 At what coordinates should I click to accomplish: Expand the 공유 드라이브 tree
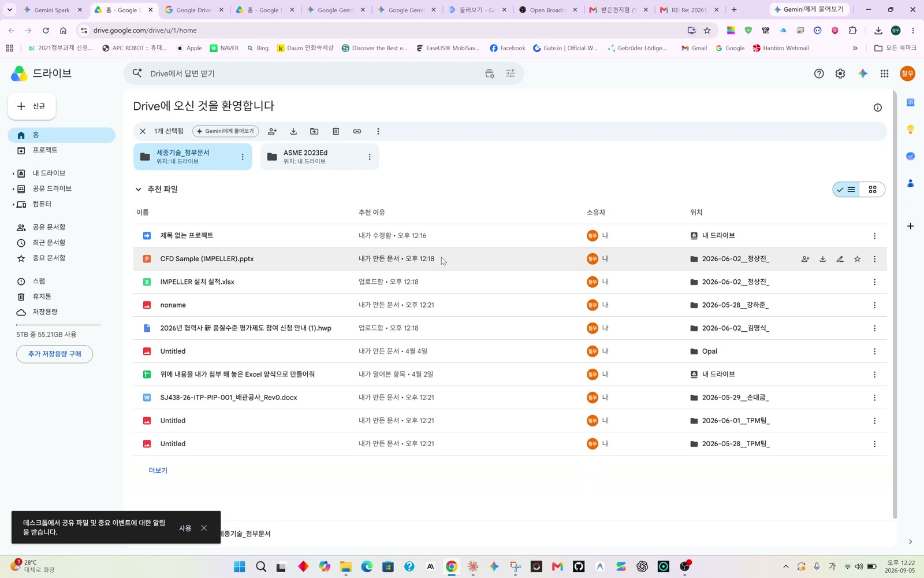pyautogui.click(x=13, y=189)
